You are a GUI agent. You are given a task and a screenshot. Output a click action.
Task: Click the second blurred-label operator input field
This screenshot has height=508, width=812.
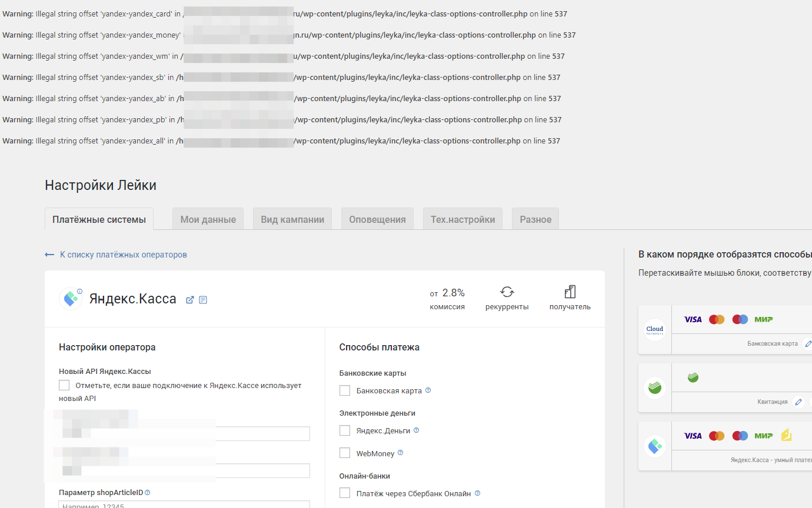click(x=184, y=470)
